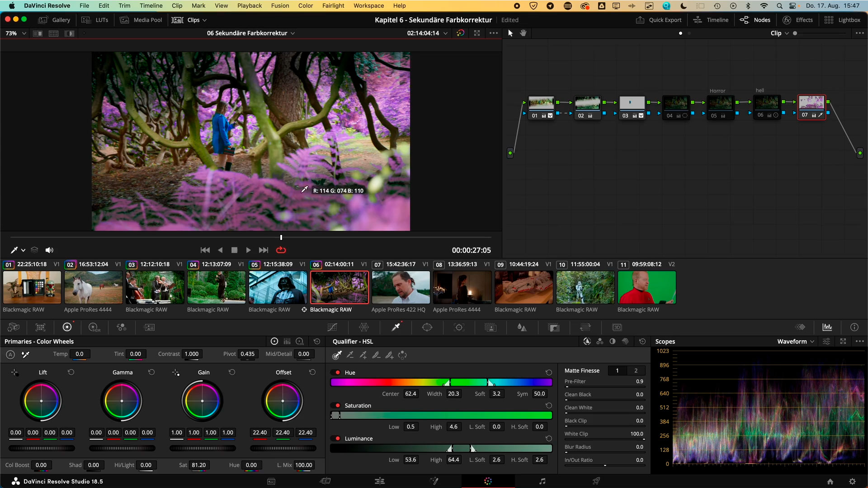Open the LUTs panel
This screenshot has height=488, width=868.
click(95, 20)
